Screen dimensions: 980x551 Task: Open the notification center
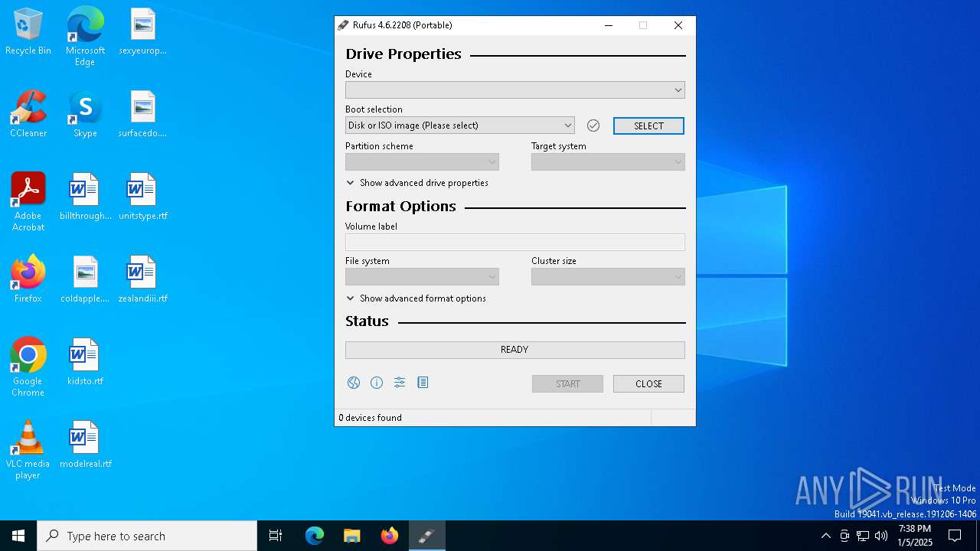pyautogui.click(x=955, y=536)
